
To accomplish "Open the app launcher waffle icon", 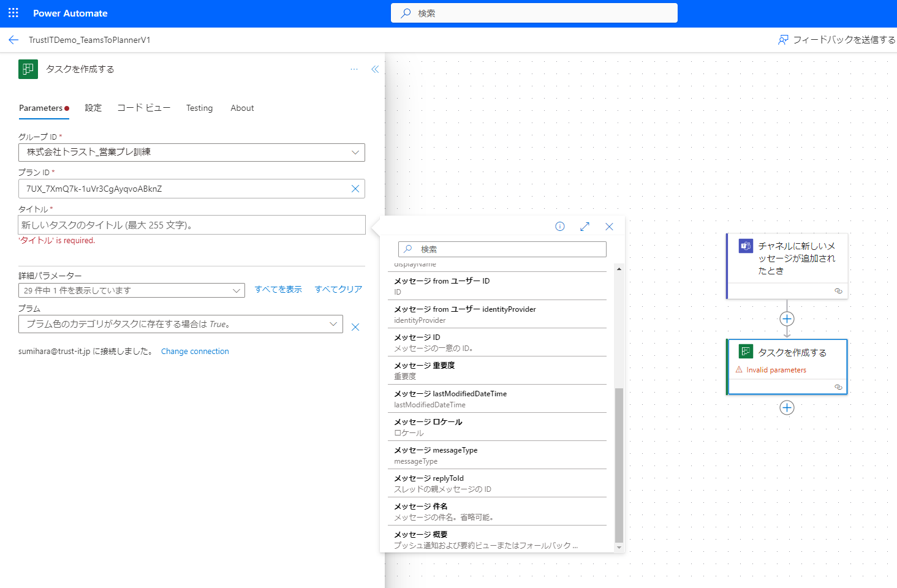I will [x=13, y=13].
